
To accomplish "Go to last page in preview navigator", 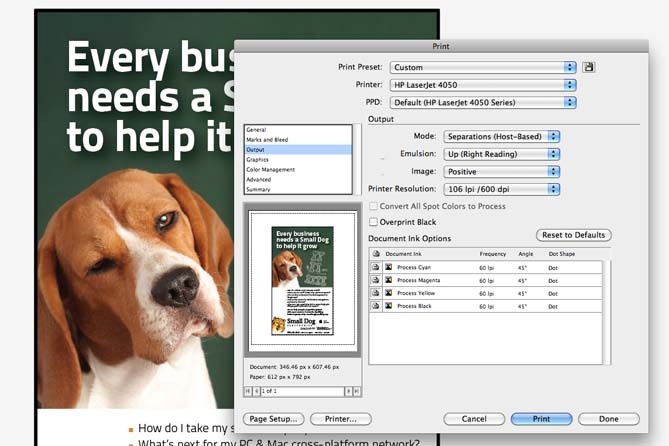I will pyautogui.click(x=357, y=391).
